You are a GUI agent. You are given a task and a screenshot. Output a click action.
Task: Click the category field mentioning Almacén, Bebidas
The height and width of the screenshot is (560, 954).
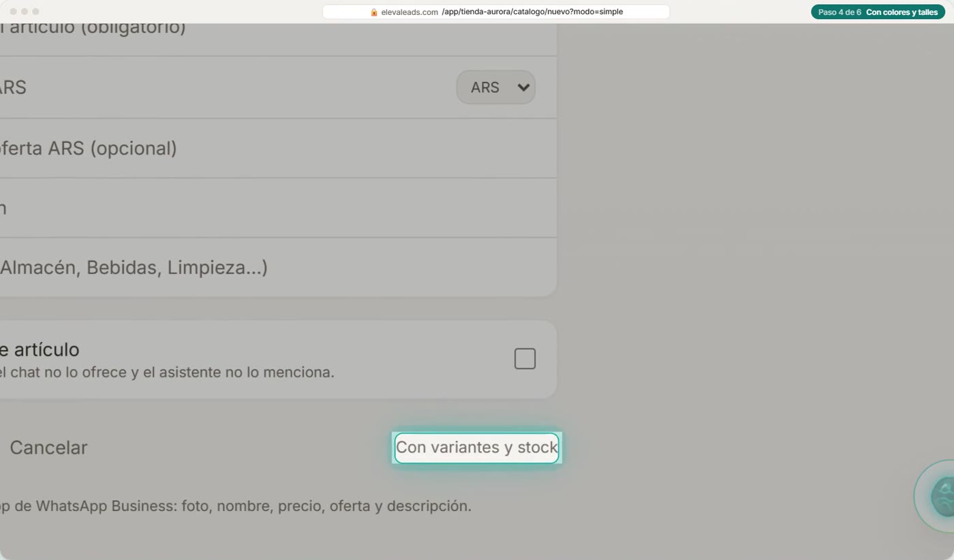(278, 267)
